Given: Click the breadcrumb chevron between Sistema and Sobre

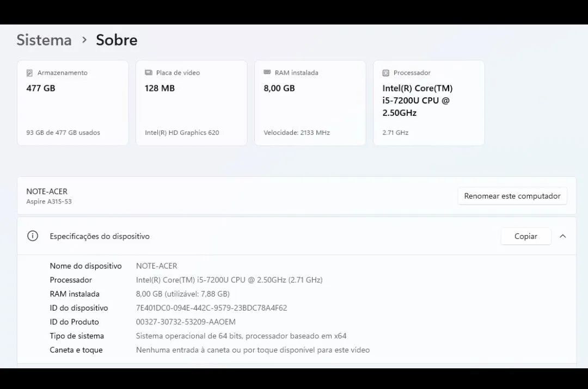Looking at the screenshot, I should click(x=84, y=40).
